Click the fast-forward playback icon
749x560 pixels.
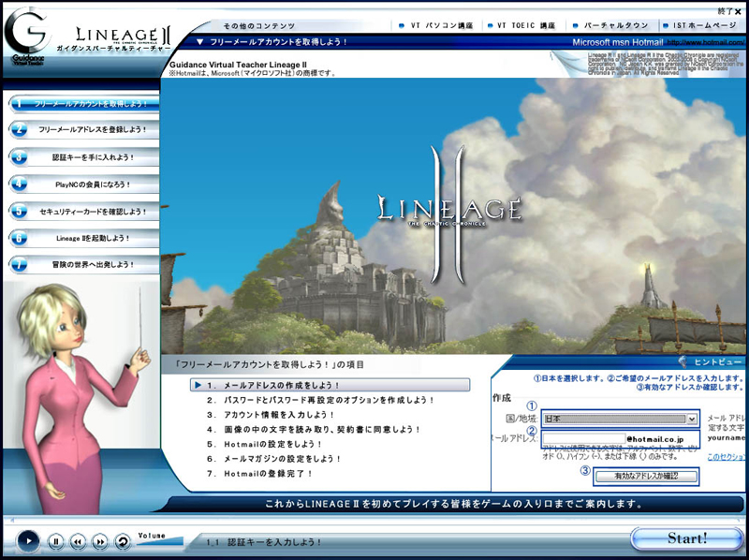pos(99,540)
